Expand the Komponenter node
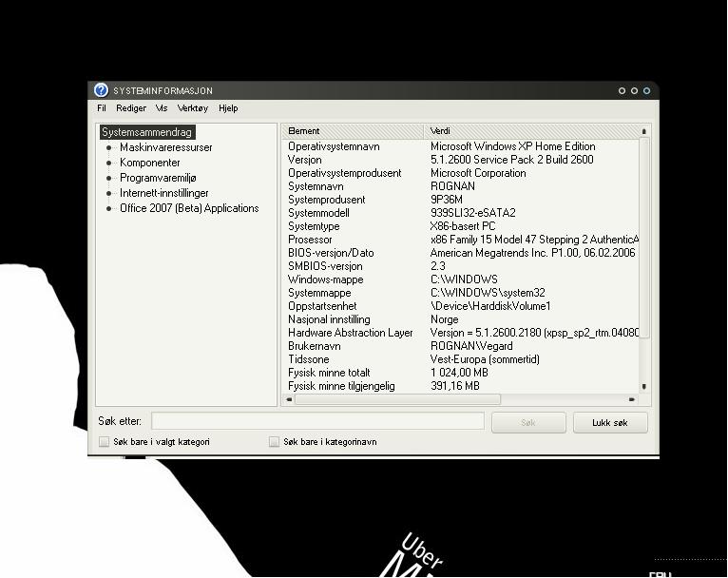This screenshot has height=578, width=728. [109, 163]
